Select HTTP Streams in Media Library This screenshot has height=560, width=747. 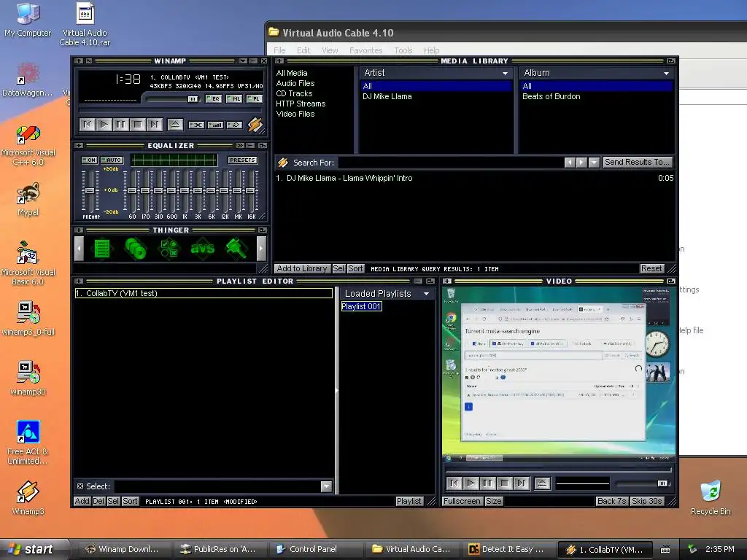click(301, 104)
